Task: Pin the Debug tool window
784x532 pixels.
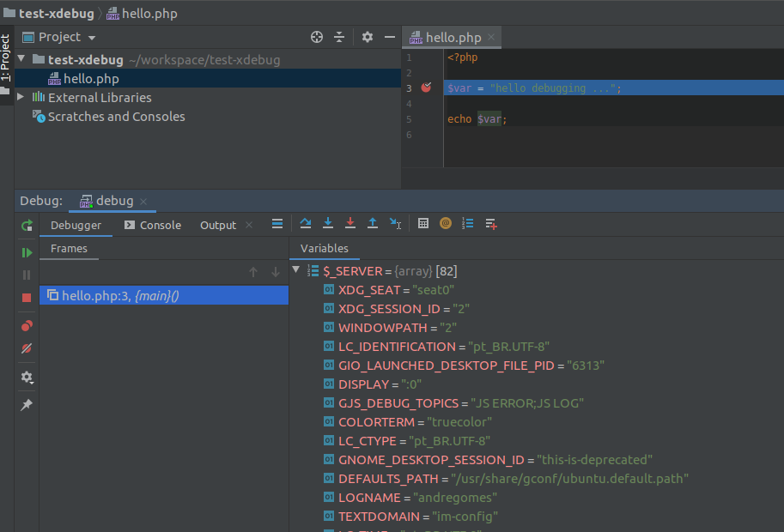Action: coord(25,404)
